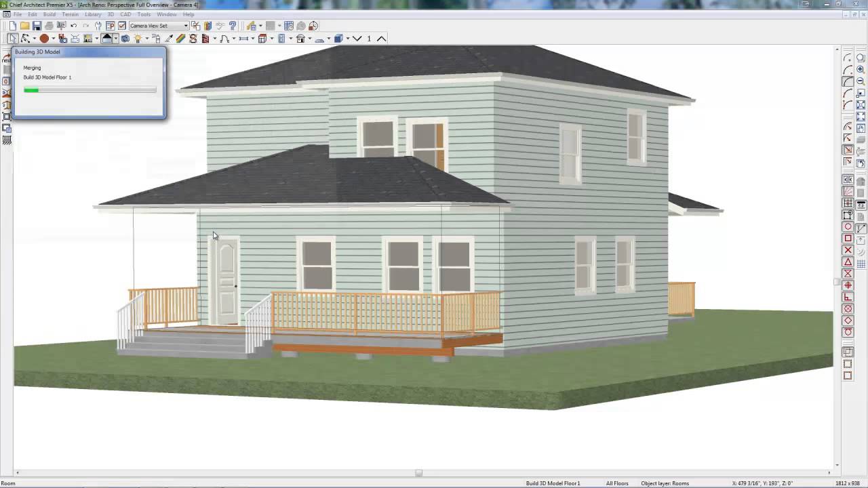868x488 pixels.
Task: Open the Window menu
Action: tap(167, 14)
